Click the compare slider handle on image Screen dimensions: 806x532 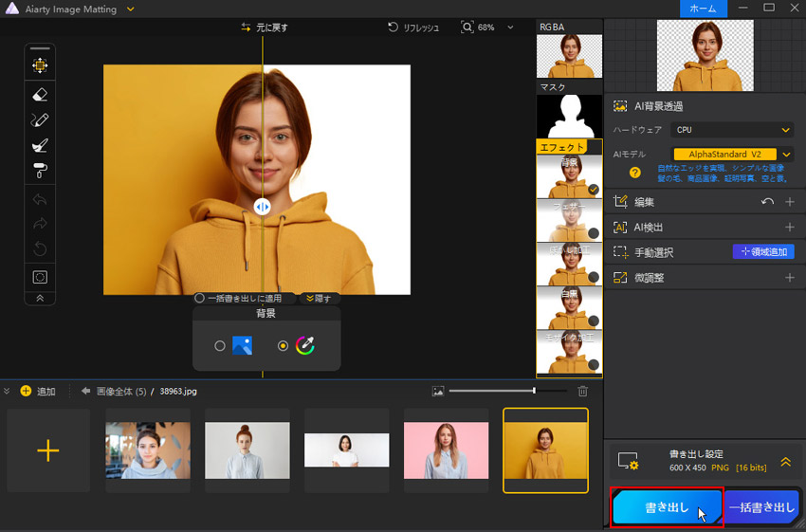[262, 207]
